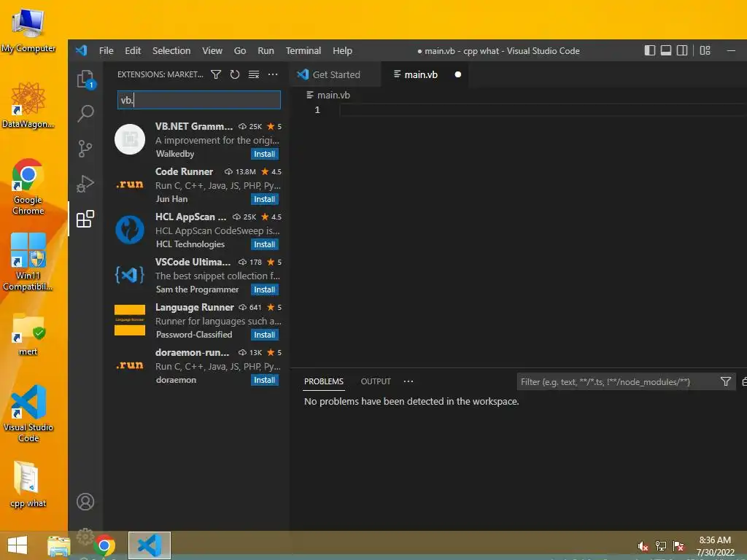Open the View menu
Image resolution: width=747 pixels, height=560 pixels.
coord(212,50)
